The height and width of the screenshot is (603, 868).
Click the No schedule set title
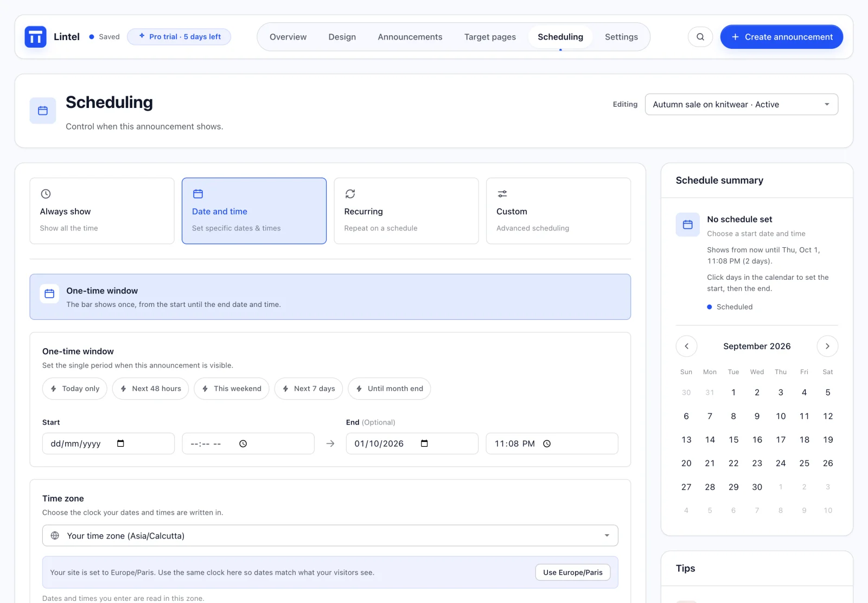(739, 219)
